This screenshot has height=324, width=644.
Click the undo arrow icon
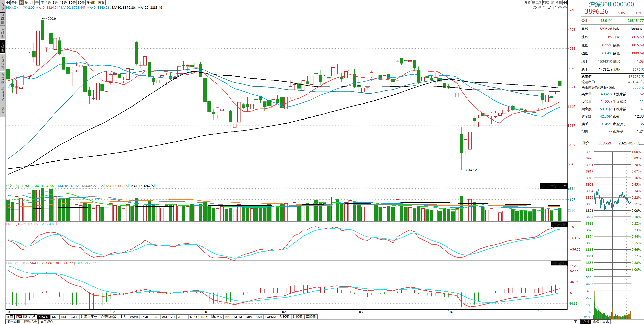545,8
